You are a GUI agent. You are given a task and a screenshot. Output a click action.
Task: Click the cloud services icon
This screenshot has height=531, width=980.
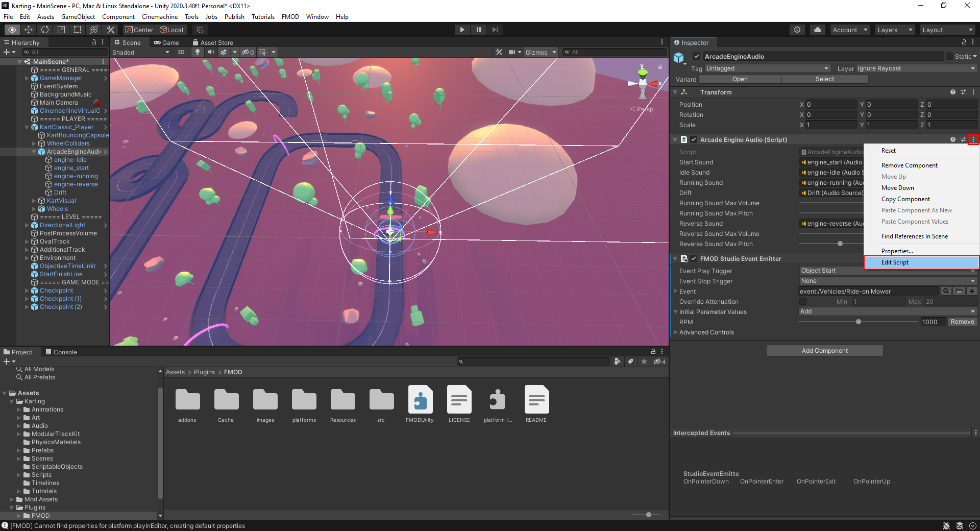818,30
